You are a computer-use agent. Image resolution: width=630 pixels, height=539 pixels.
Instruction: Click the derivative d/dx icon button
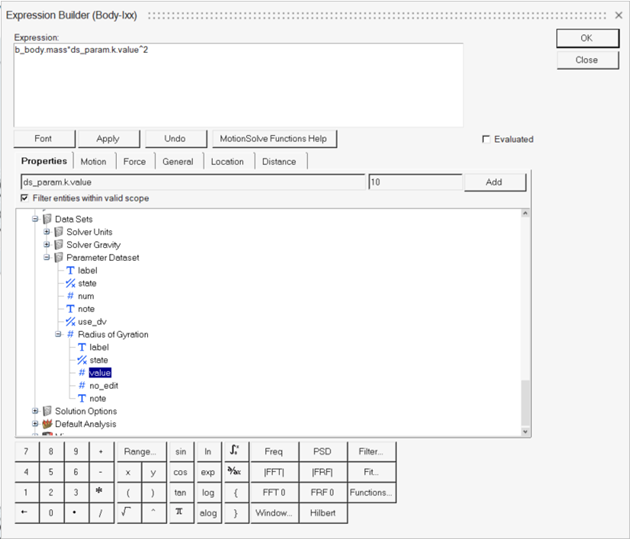pyautogui.click(x=233, y=472)
